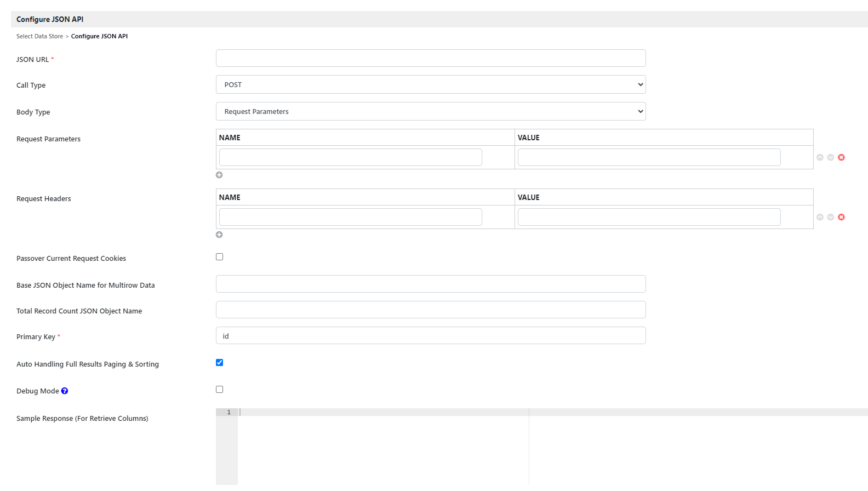The height and width of the screenshot is (491, 868).
Task: Go back to Select Data Store breadcrumb
Action: (39, 36)
